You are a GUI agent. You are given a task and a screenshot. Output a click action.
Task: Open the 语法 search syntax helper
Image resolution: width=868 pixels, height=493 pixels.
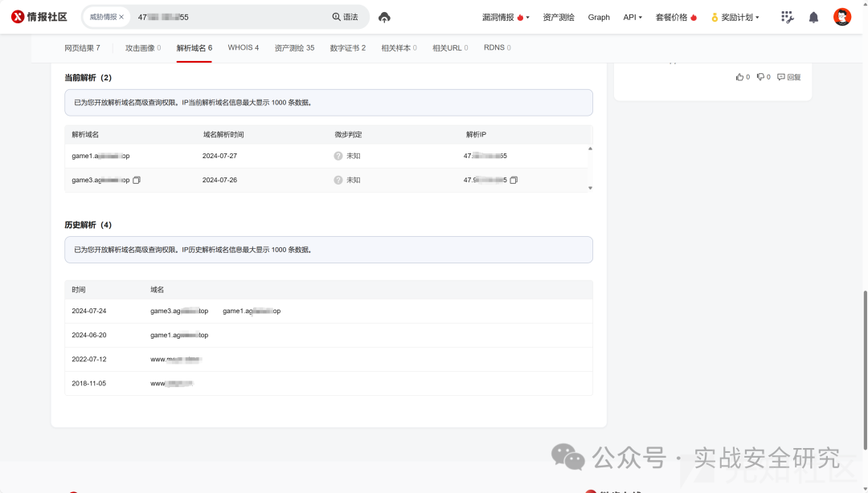click(345, 17)
